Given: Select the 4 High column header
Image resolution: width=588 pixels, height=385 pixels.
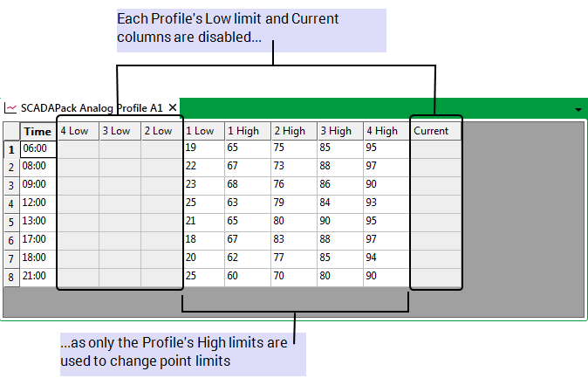Looking at the screenshot, I should pyautogui.click(x=386, y=131).
